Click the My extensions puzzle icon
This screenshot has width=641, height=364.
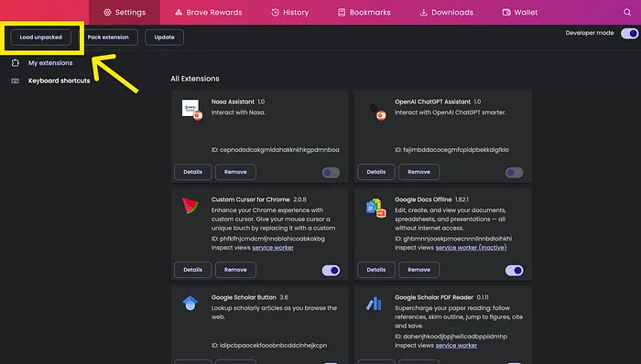click(x=16, y=63)
